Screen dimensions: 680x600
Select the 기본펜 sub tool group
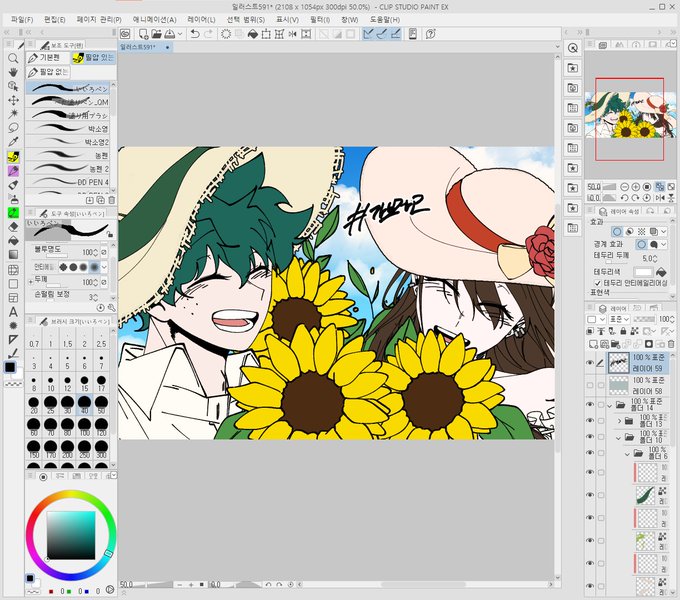(47, 58)
